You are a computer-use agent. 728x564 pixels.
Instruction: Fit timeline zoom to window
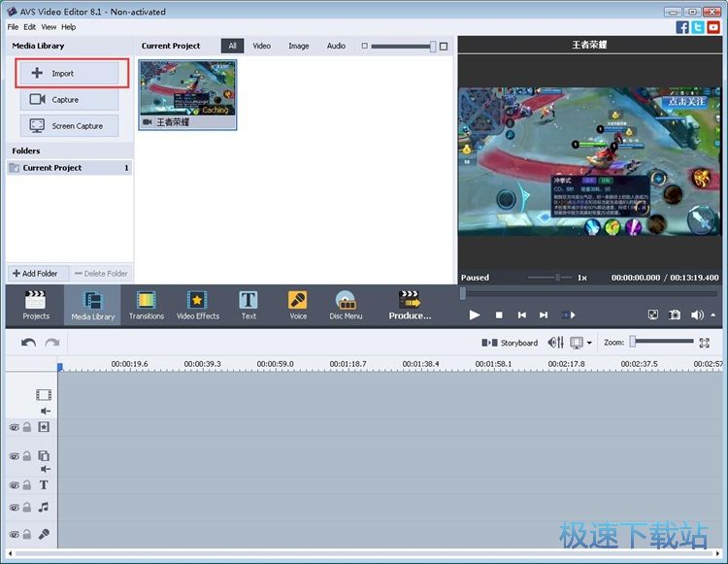click(x=705, y=343)
